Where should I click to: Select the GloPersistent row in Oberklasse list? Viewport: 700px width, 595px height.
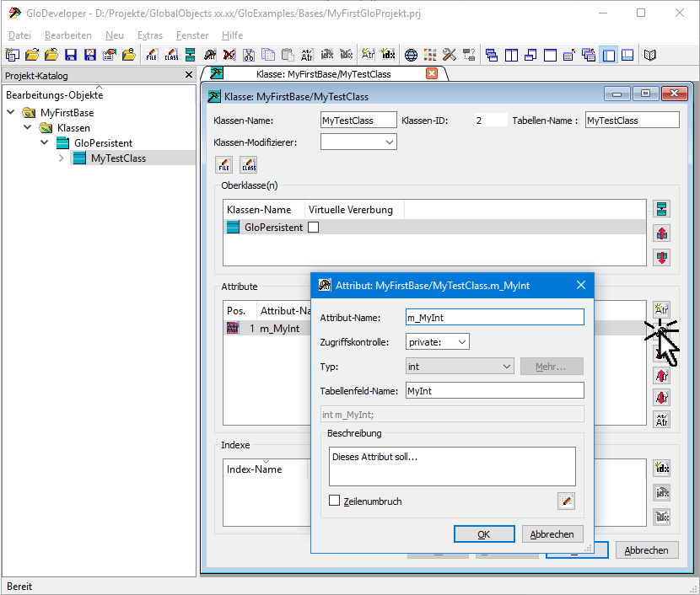click(434, 227)
